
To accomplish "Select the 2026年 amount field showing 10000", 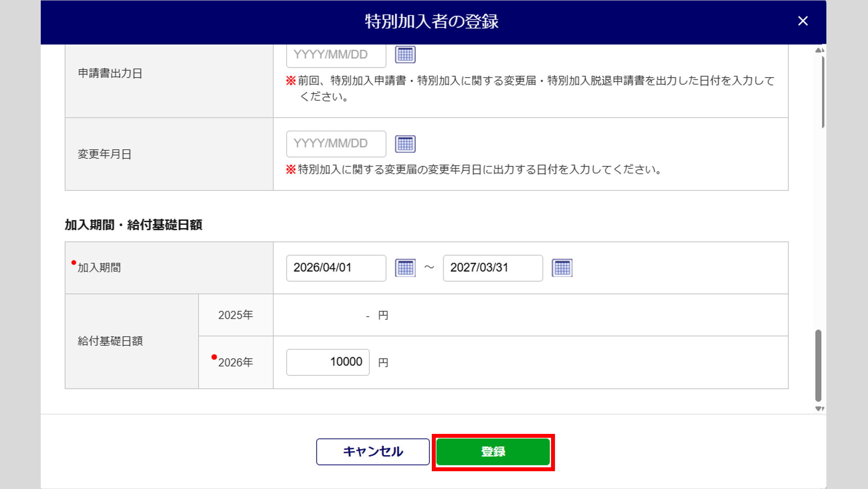I will 328,362.
